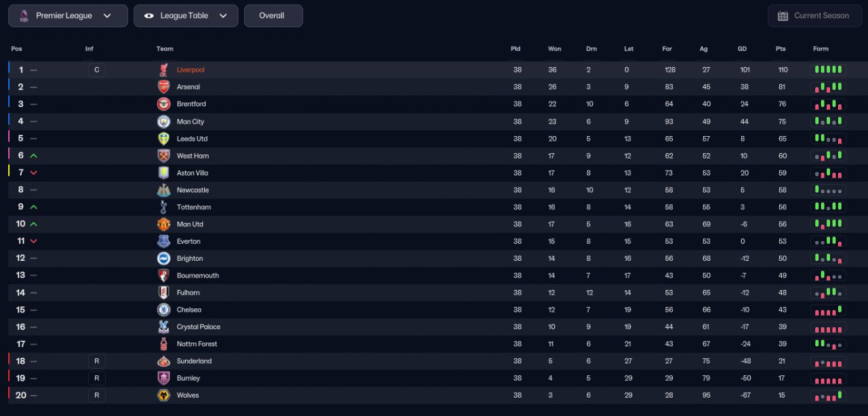The width and height of the screenshot is (868, 416).
Task: Click Newcastle's form bar indicator
Action: [828, 190]
